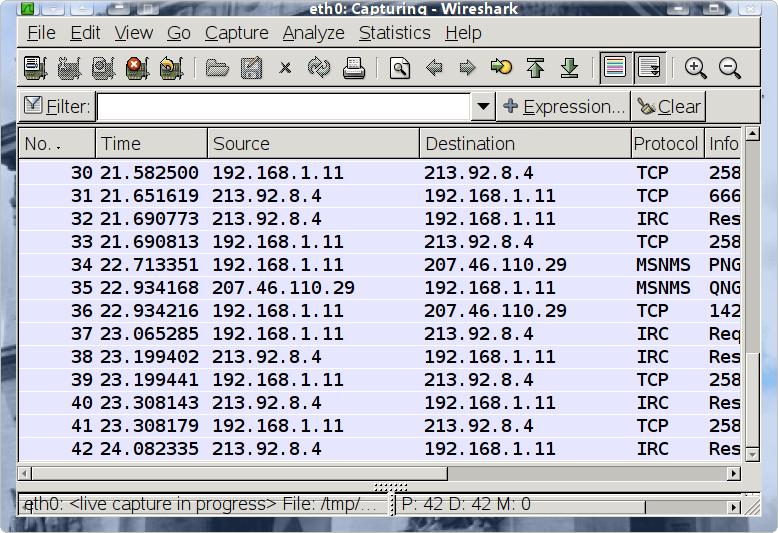Click the print packets icon

[353, 68]
